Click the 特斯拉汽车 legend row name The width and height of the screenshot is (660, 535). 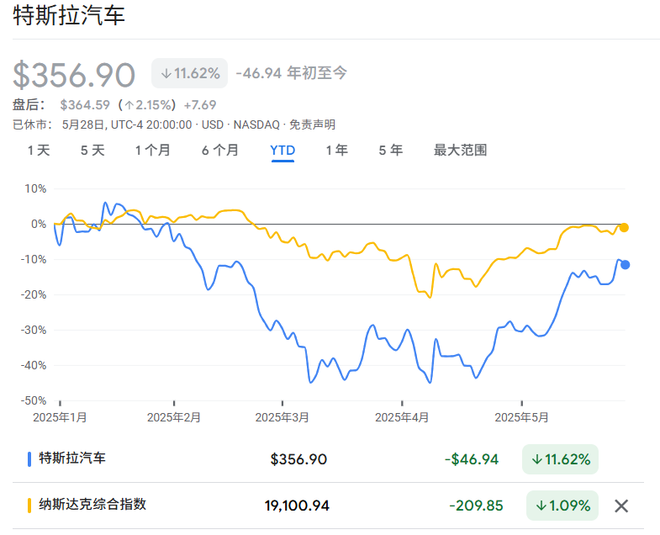click(72, 458)
